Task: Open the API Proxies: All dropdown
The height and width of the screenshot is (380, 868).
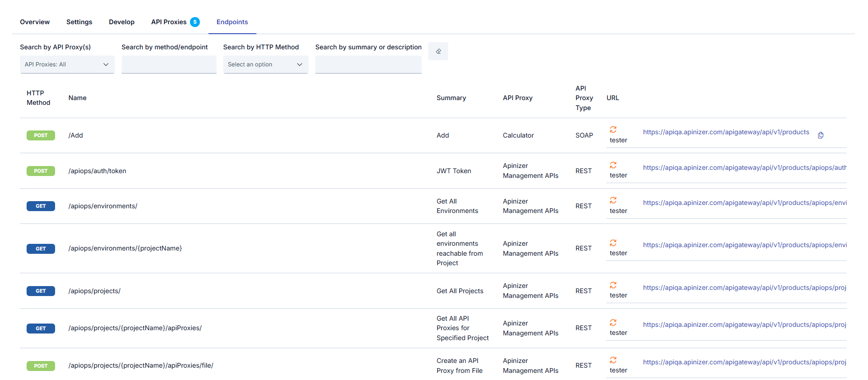Action: 67,65
